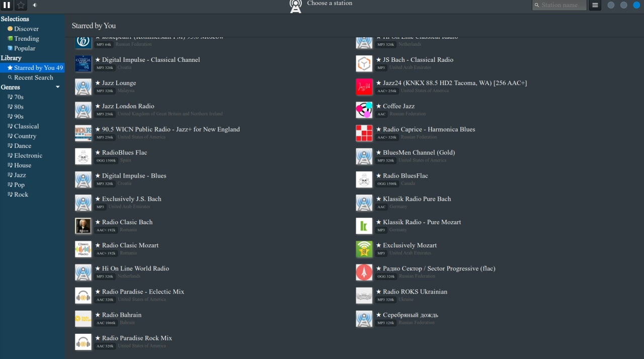644x359 pixels.
Task: Click WICN Public Radio logo
Action: pos(84,133)
